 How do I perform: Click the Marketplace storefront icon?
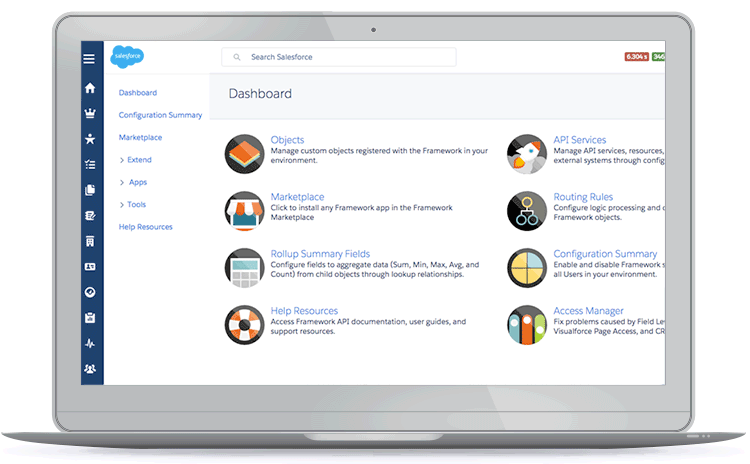pyautogui.click(x=244, y=210)
